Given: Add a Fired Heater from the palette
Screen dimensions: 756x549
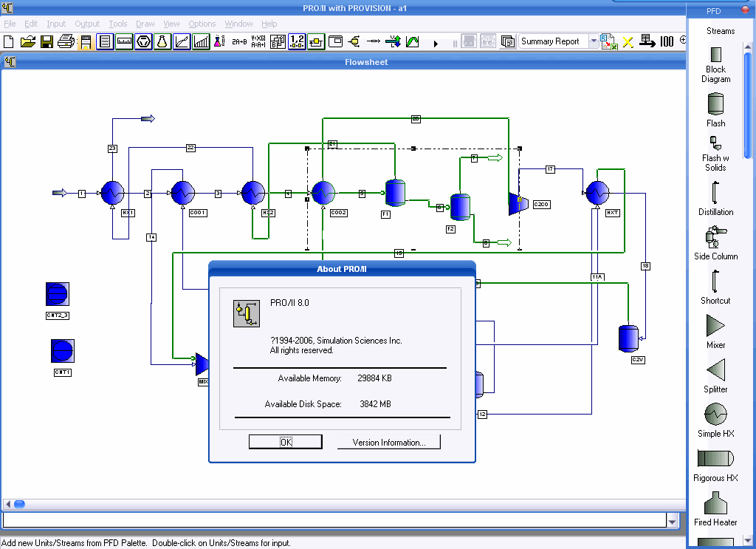Looking at the screenshot, I should pos(715,505).
